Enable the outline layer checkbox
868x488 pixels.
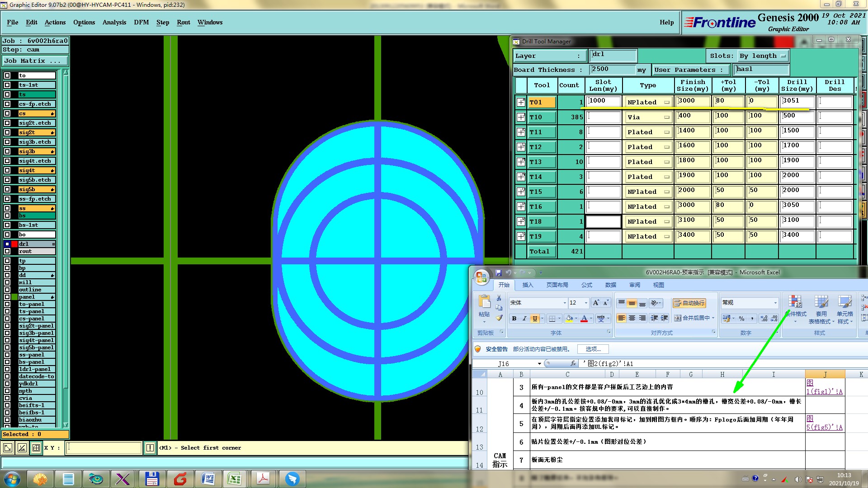click(x=7, y=290)
